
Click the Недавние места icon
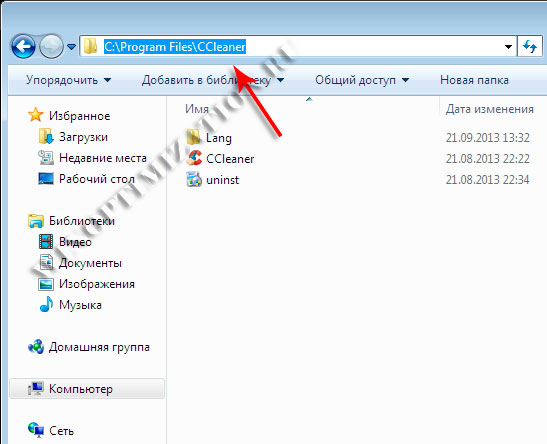point(46,158)
